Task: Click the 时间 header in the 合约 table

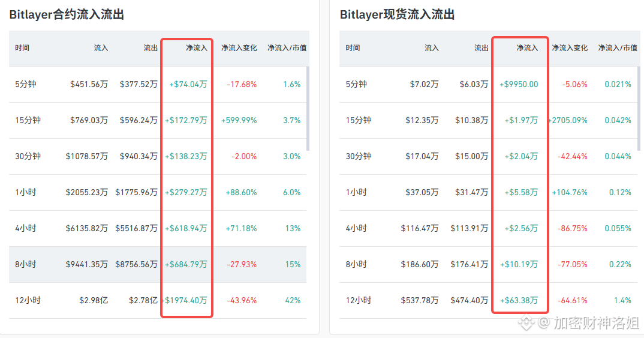Action: pos(22,48)
